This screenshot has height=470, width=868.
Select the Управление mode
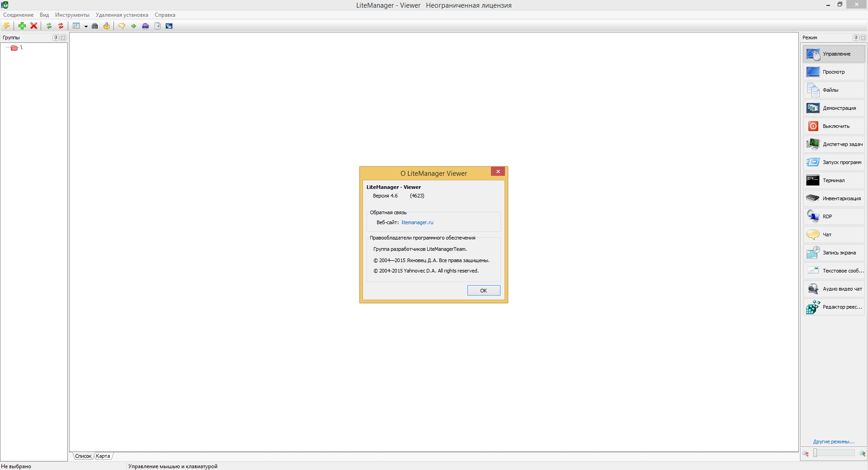834,54
